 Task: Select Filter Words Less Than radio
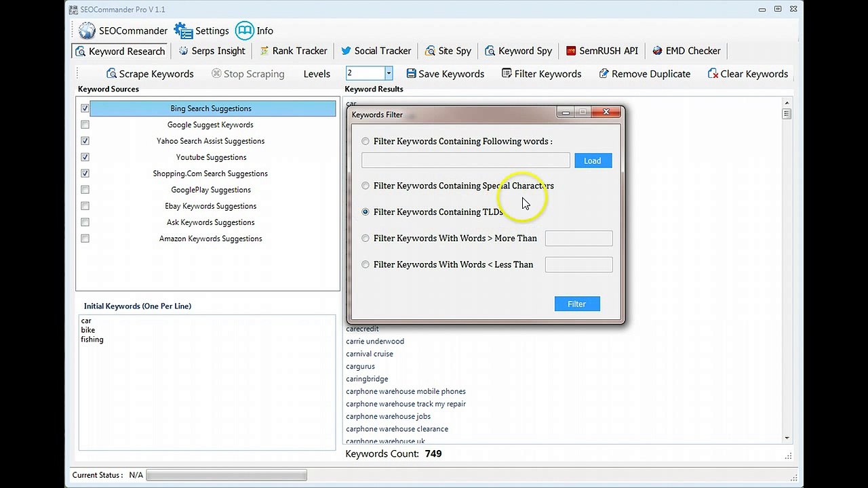coord(366,264)
